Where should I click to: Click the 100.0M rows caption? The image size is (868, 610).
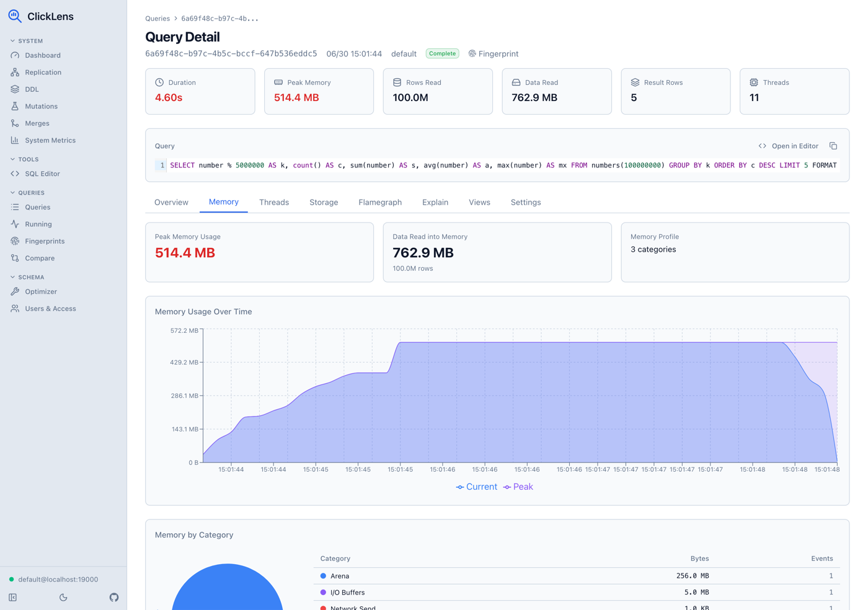click(x=413, y=268)
